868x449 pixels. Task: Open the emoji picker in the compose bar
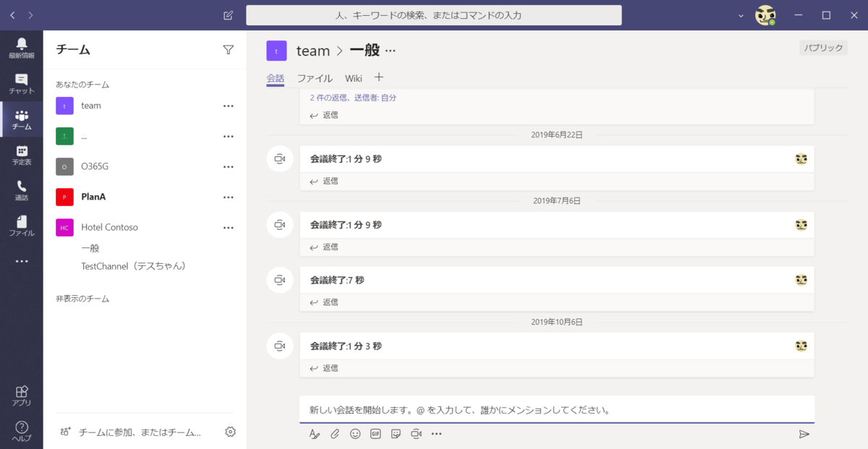[354, 434]
